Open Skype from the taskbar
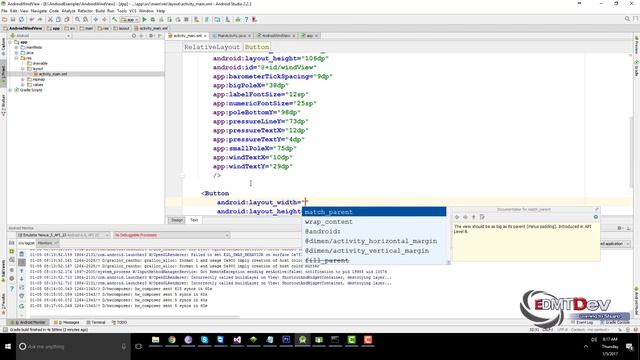640x360 pixels. 204,340
